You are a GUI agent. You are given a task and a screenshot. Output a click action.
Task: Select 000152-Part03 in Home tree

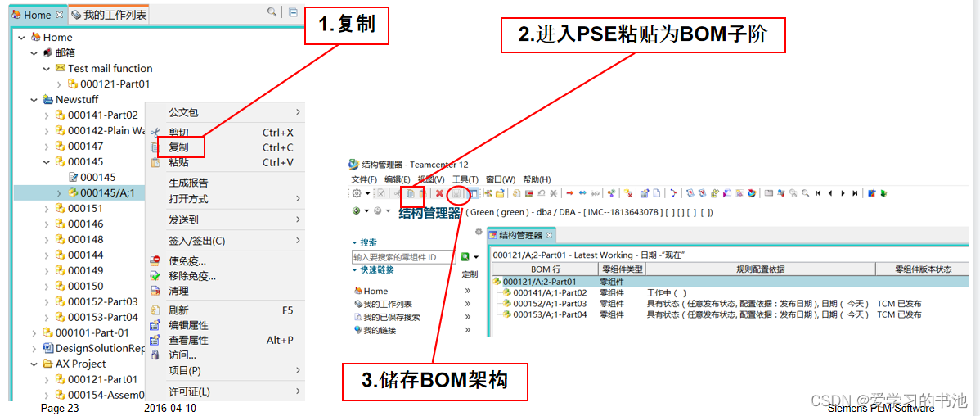[x=102, y=301]
